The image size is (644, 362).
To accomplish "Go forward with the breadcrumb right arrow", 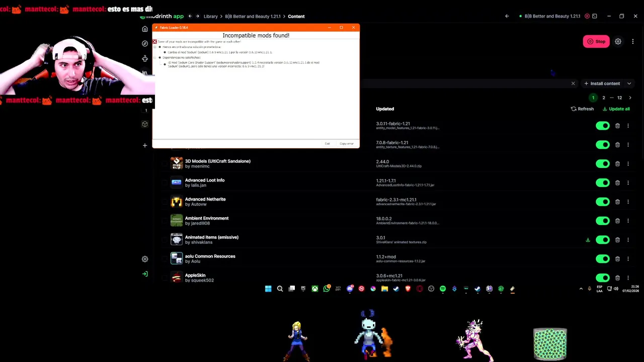I will (197, 17).
